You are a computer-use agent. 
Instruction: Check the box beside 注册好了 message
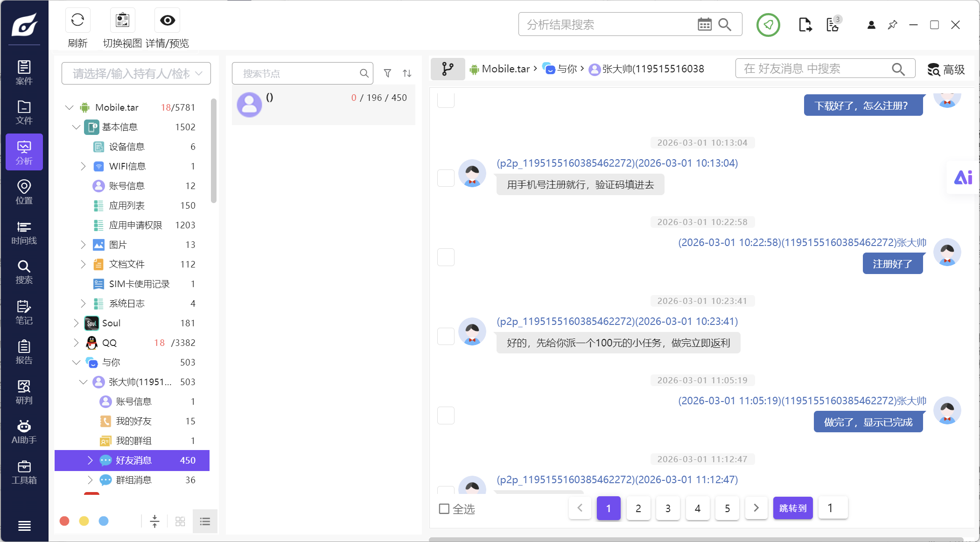click(446, 257)
